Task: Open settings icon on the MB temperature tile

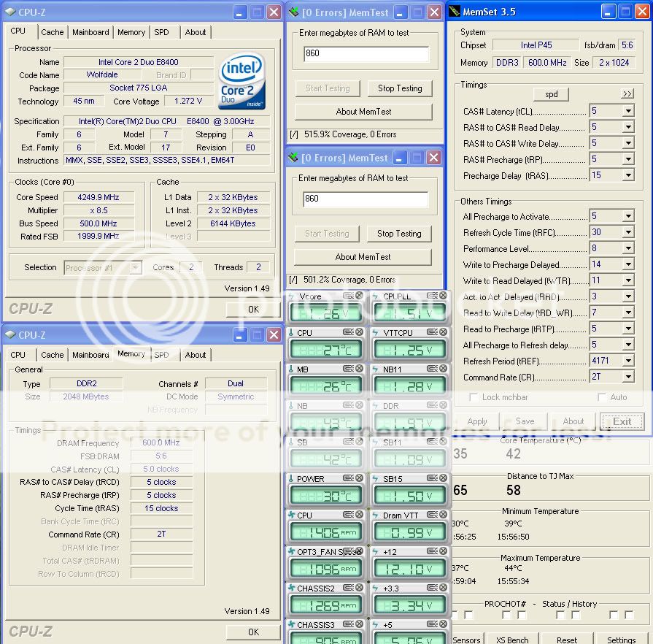Action: pos(348,369)
